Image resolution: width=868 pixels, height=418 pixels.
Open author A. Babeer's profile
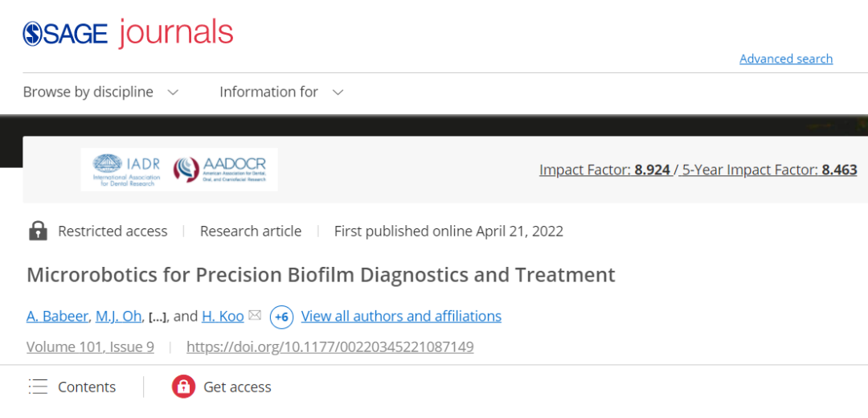[x=57, y=316]
